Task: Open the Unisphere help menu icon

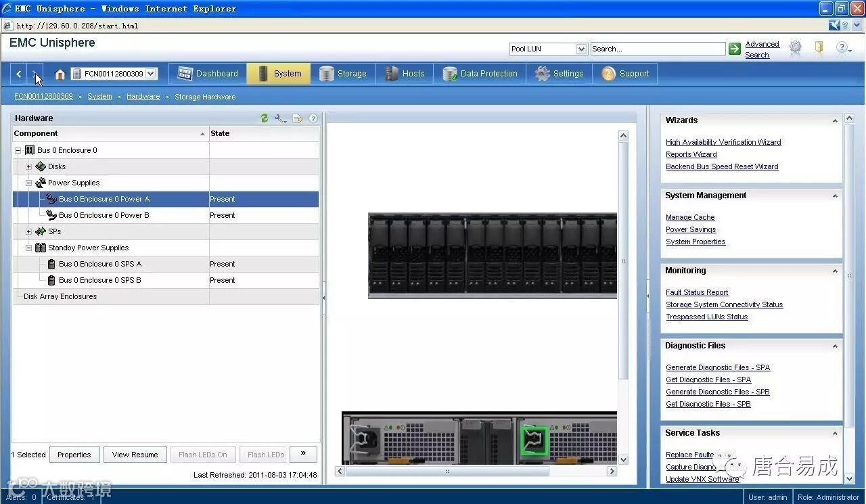Action: (843, 47)
